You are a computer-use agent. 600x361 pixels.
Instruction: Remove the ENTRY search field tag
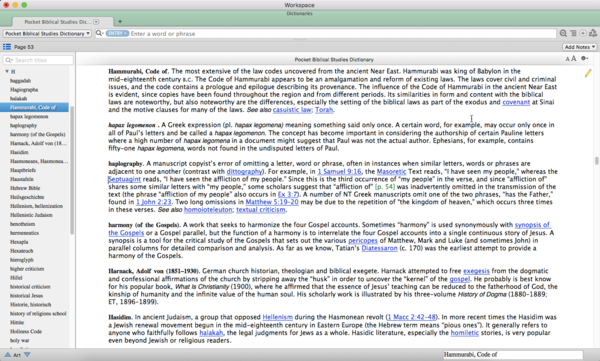[117, 33]
